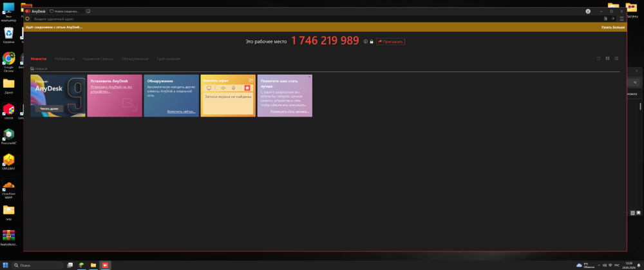644x270 pixels.
Task: Close the background window with X button
Action: (x=636, y=71)
